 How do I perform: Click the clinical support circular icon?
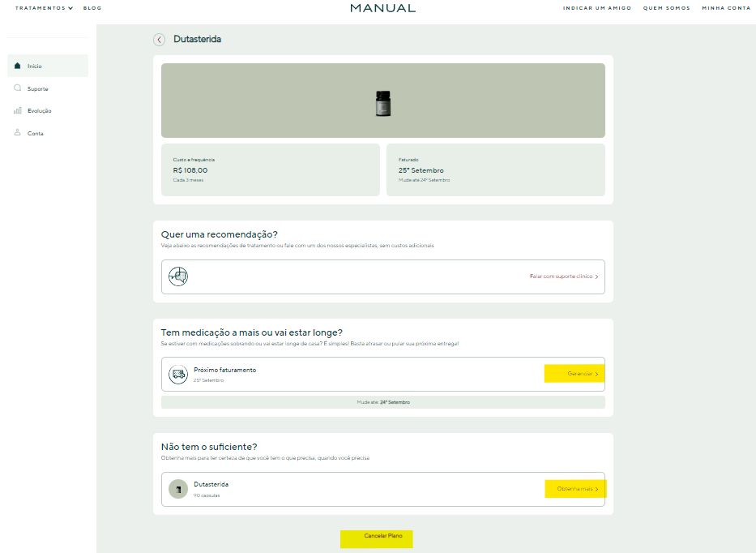(178, 276)
